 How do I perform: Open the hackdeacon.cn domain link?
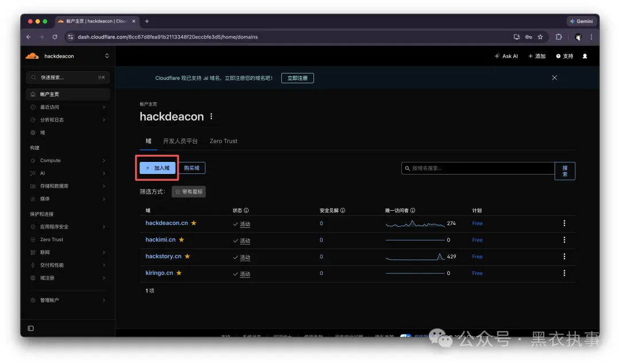point(166,223)
